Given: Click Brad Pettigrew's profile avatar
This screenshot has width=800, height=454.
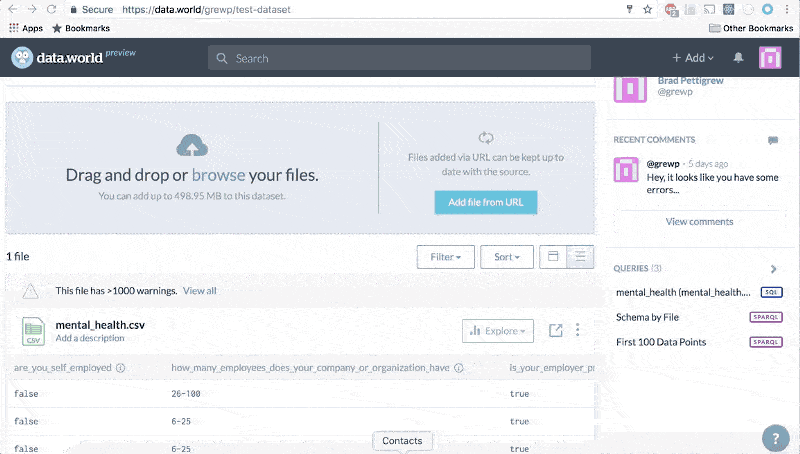Looking at the screenshot, I should (630, 89).
